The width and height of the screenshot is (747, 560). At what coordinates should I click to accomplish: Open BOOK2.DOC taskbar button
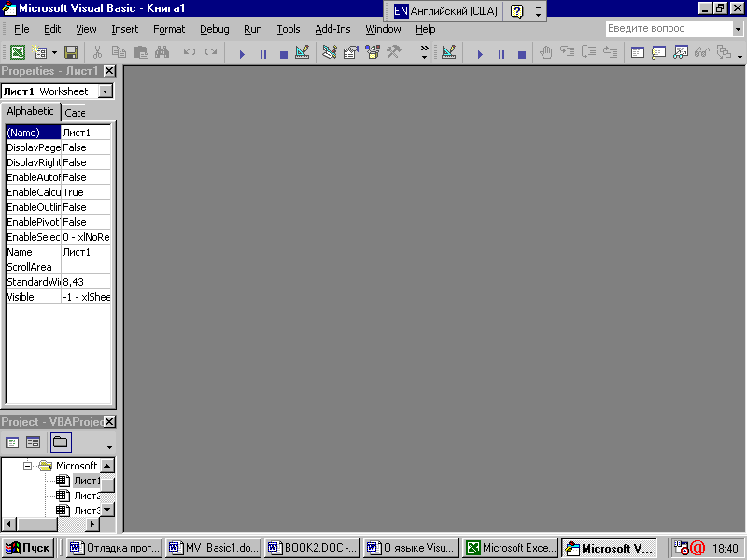(312, 548)
